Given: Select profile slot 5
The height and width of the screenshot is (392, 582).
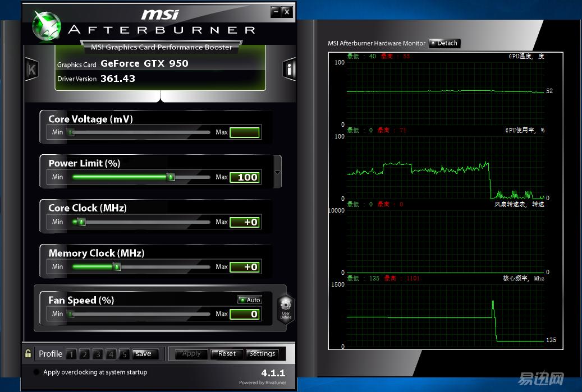Looking at the screenshot, I should coord(124,354).
